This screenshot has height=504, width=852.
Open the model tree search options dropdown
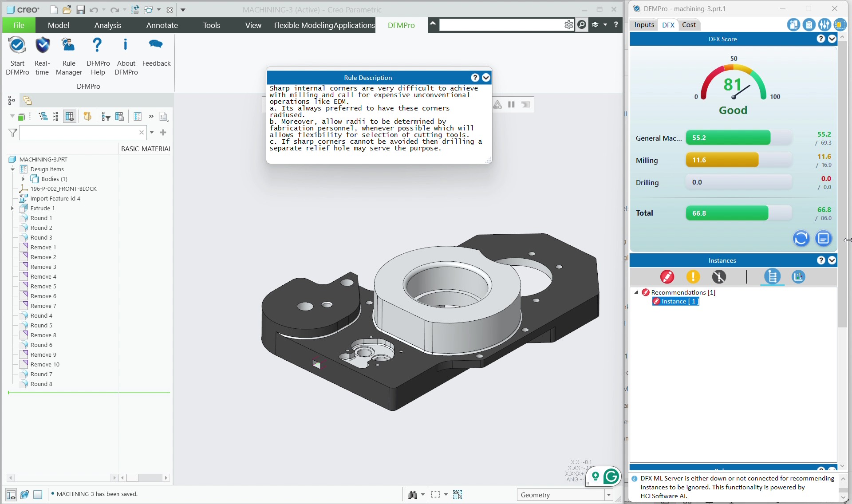[152, 133]
